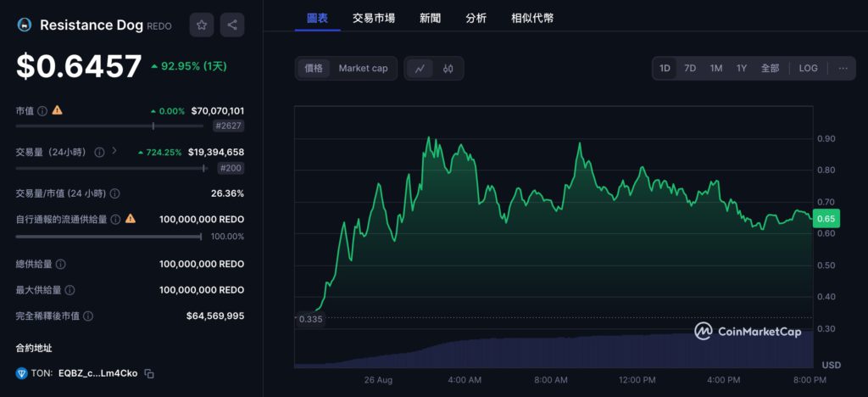Click the 市值 rank progress slider bar
The image size is (868, 397).
pyautogui.click(x=109, y=126)
